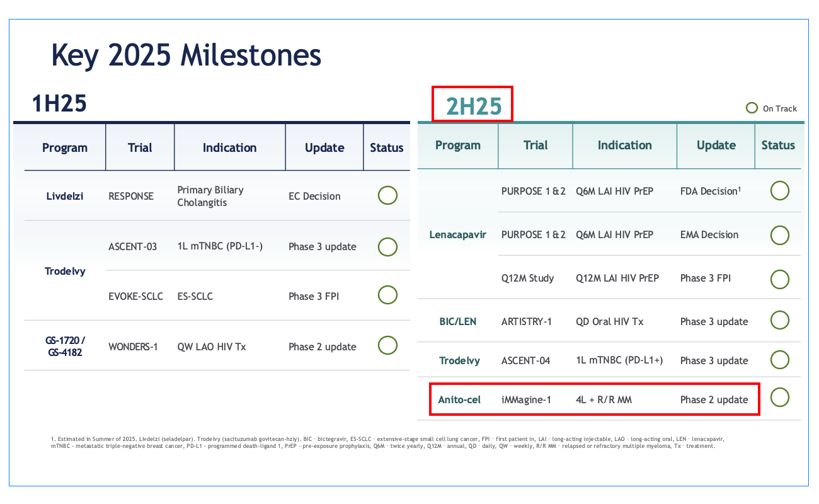Click "Phase 3 FPI" in the Q12M Study row
Screen dimensions: 819x504
pos(706,278)
